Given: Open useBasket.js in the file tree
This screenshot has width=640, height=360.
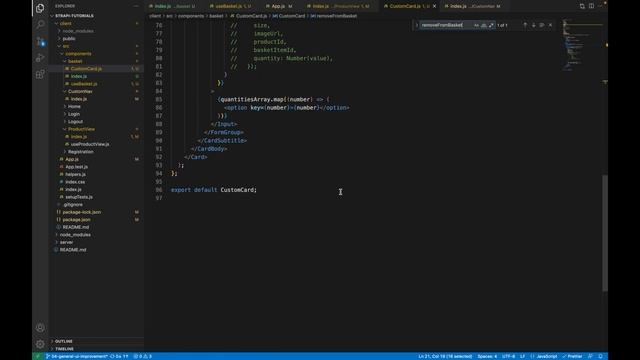Looking at the screenshot, I should click(x=84, y=84).
